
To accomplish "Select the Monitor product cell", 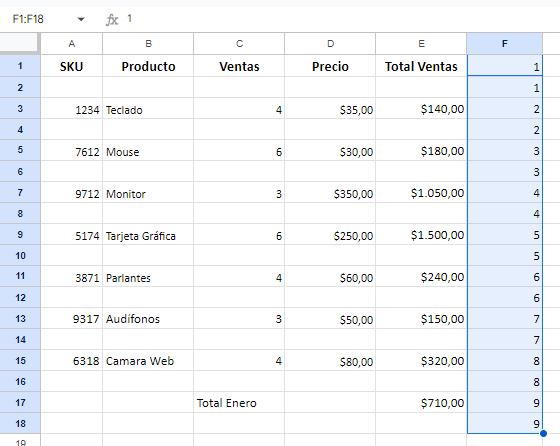I will point(148,193).
